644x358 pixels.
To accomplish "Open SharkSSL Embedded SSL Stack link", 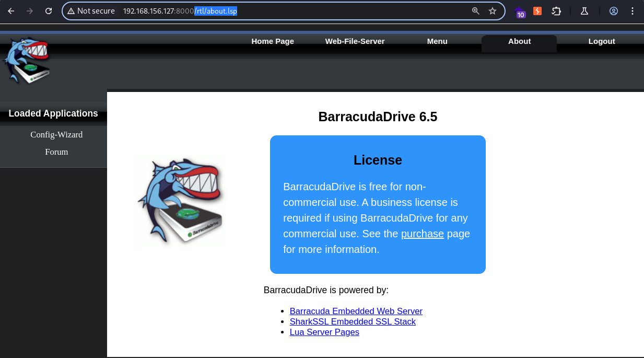I will (353, 321).
